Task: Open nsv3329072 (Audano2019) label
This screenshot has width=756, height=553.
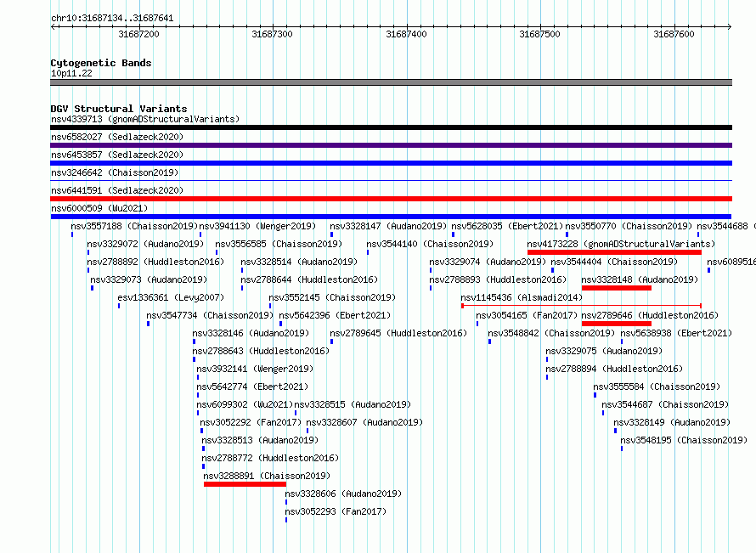Action: (145, 244)
